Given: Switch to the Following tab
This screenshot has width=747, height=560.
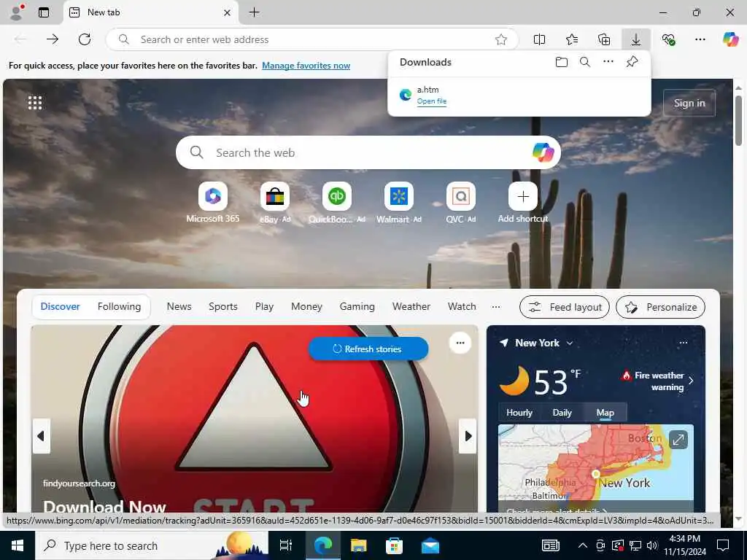Looking at the screenshot, I should click(119, 307).
